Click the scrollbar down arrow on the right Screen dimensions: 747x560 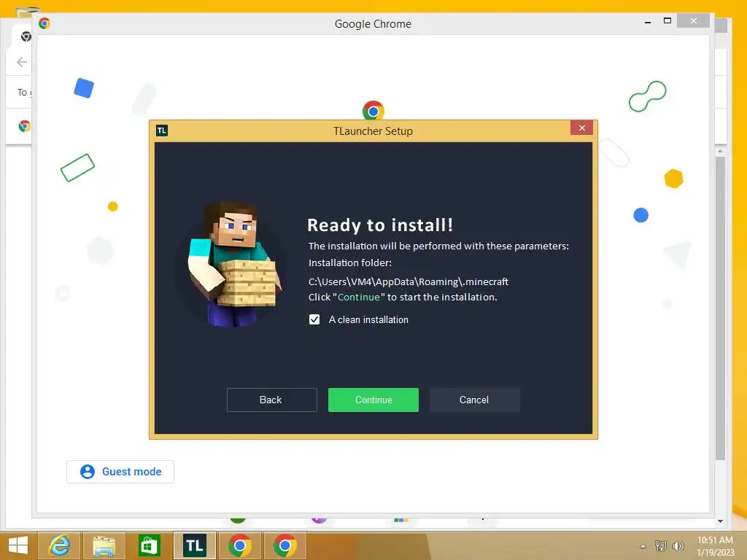click(x=720, y=521)
